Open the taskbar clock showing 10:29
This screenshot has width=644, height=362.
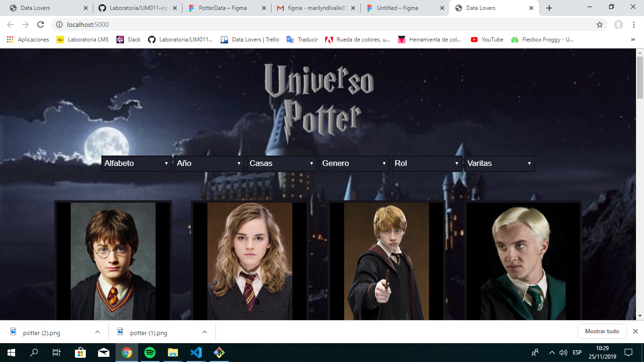(602, 353)
